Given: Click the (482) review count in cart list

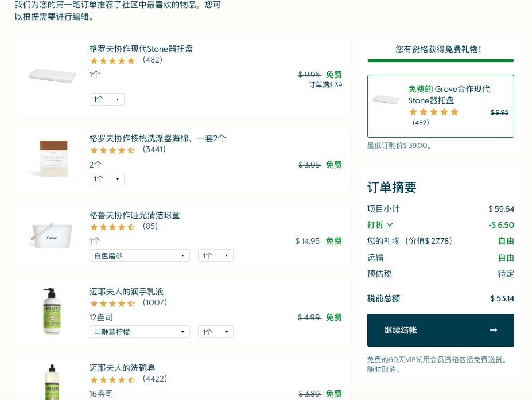Looking at the screenshot, I should [x=153, y=60].
